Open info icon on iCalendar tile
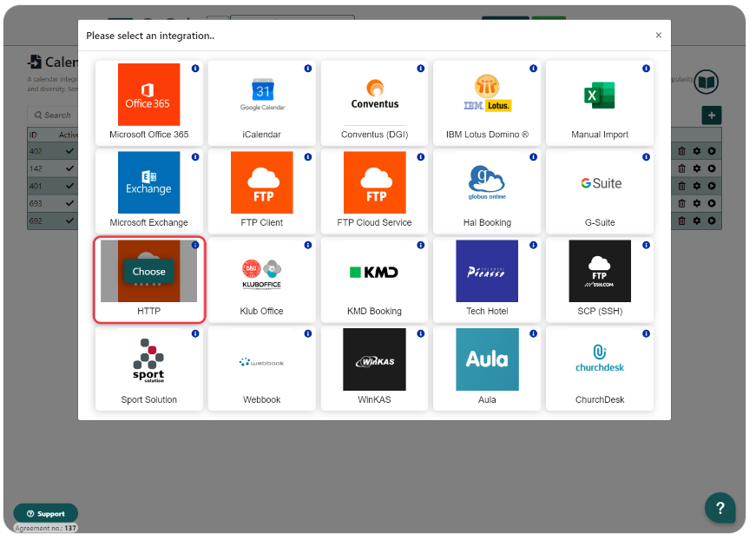This screenshot has height=547, width=756. tap(308, 69)
